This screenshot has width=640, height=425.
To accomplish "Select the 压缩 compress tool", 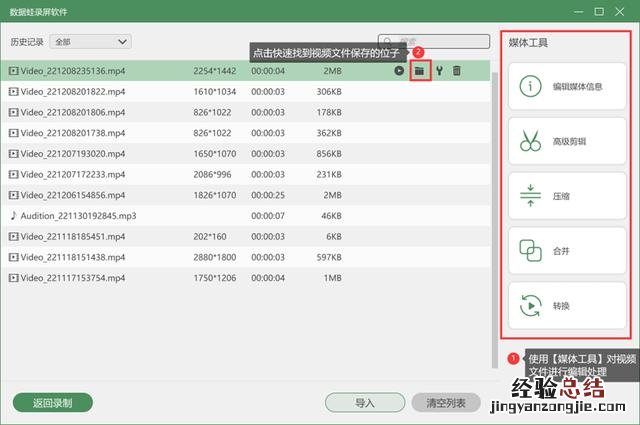I will [566, 196].
